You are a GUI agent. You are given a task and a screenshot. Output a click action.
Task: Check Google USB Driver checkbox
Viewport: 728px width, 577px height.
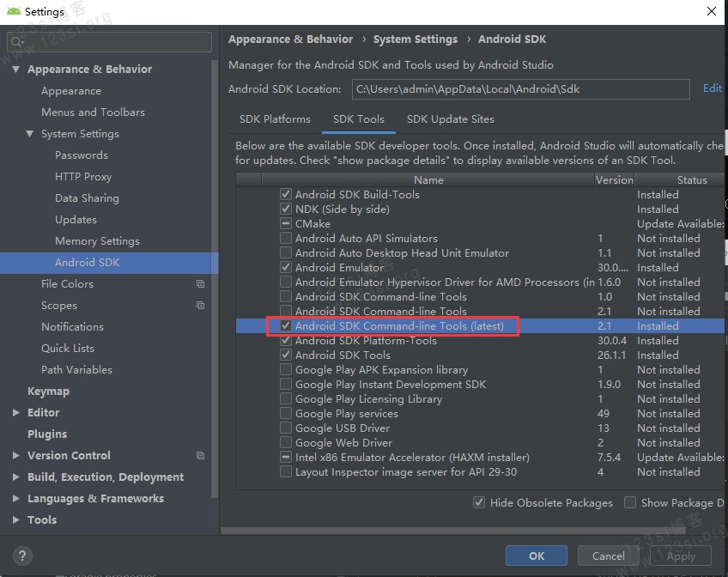[x=286, y=428]
